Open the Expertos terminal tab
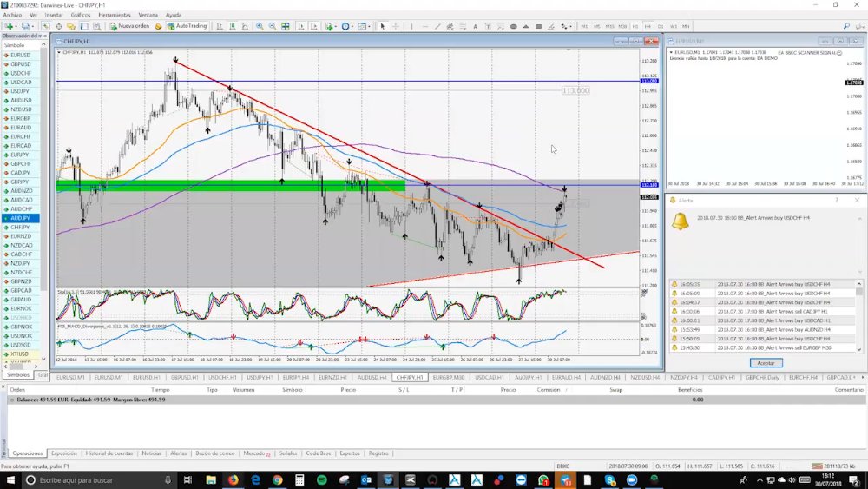 (349, 453)
